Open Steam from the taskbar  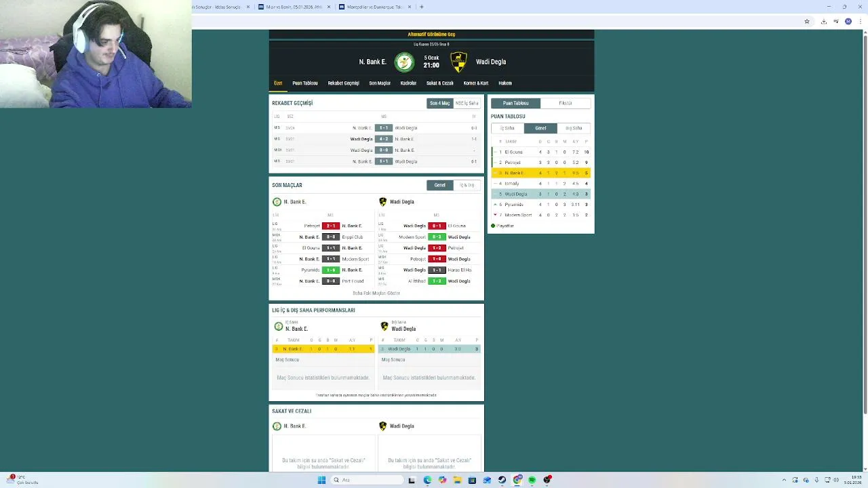[x=502, y=480]
